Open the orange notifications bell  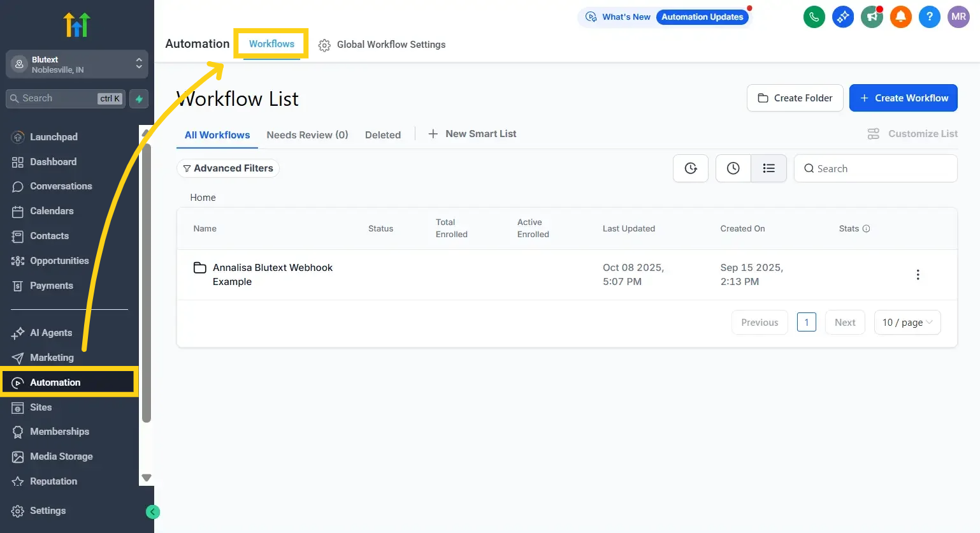pyautogui.click(x=900, y=17)
